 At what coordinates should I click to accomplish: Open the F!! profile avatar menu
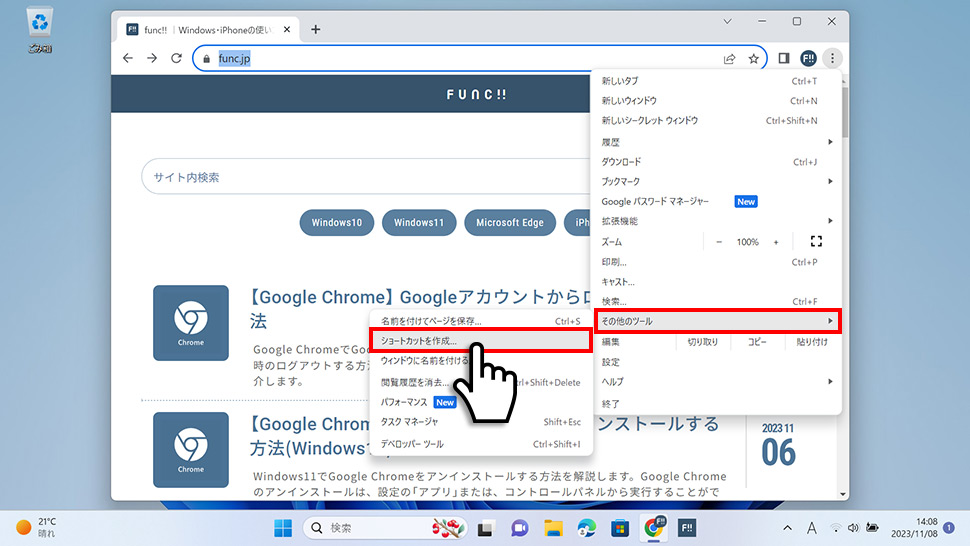[x=808, y=58]
